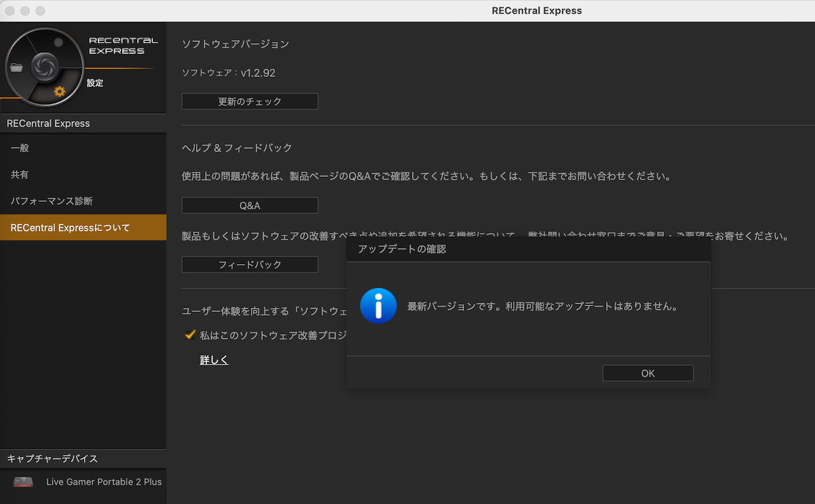Select the 一般 settings category
The width and height of the screenshot is (815, 504).
click(x=20, y=148)
